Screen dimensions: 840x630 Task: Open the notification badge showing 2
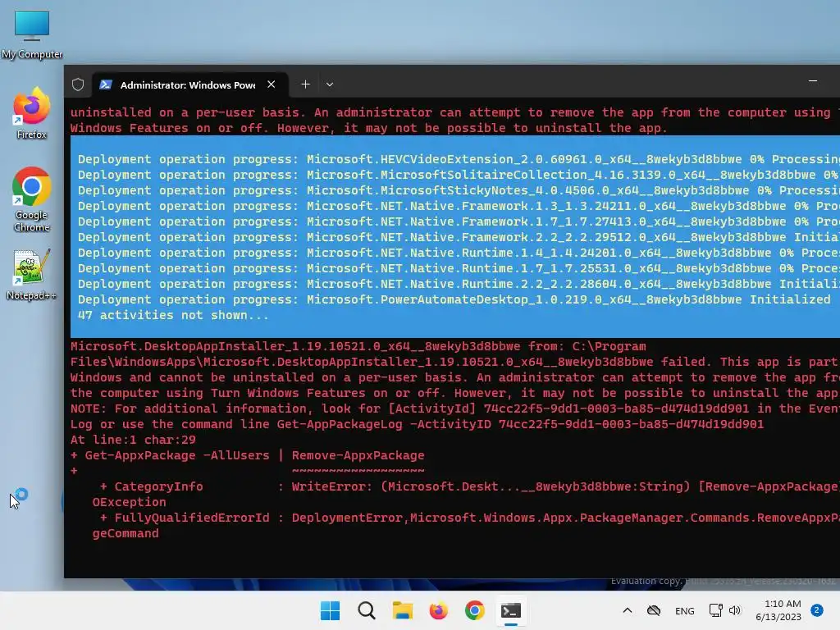[817, 610]
